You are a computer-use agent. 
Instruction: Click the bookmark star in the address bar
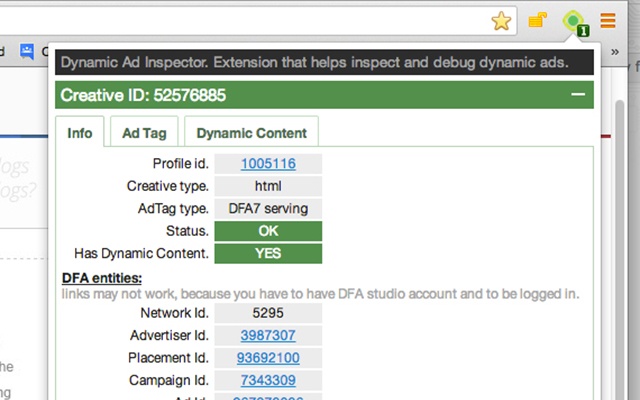pos(501,20)
